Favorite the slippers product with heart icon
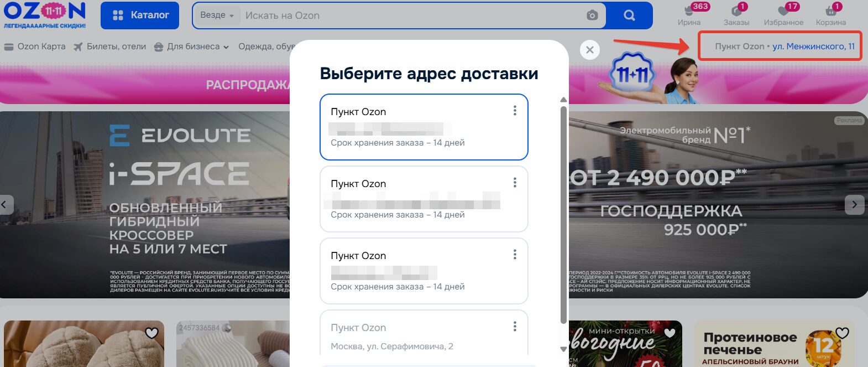The image size is (868, 367). pos(151,333)
